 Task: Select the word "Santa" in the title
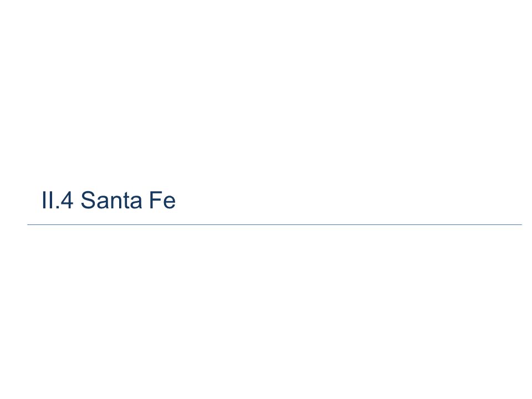(x=111, y=200)
